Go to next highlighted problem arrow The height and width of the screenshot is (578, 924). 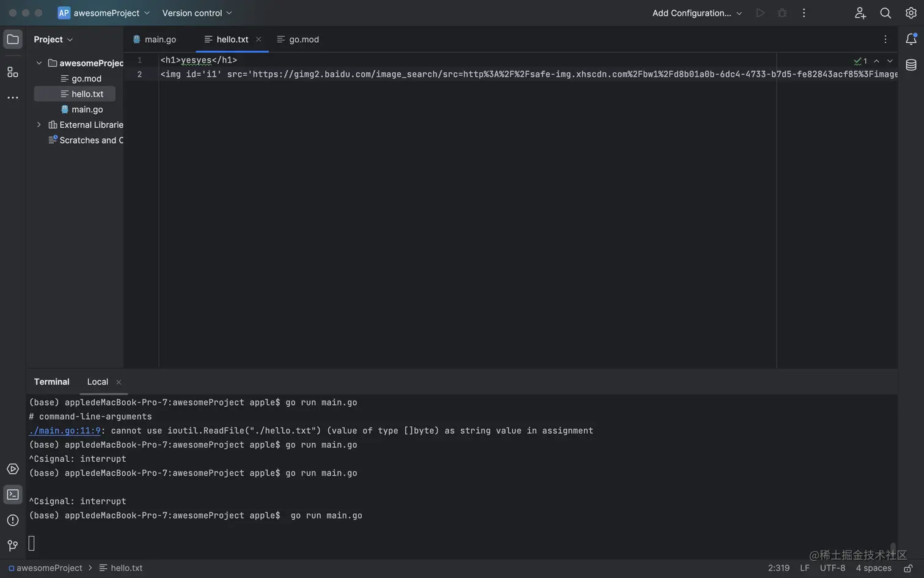890,61
